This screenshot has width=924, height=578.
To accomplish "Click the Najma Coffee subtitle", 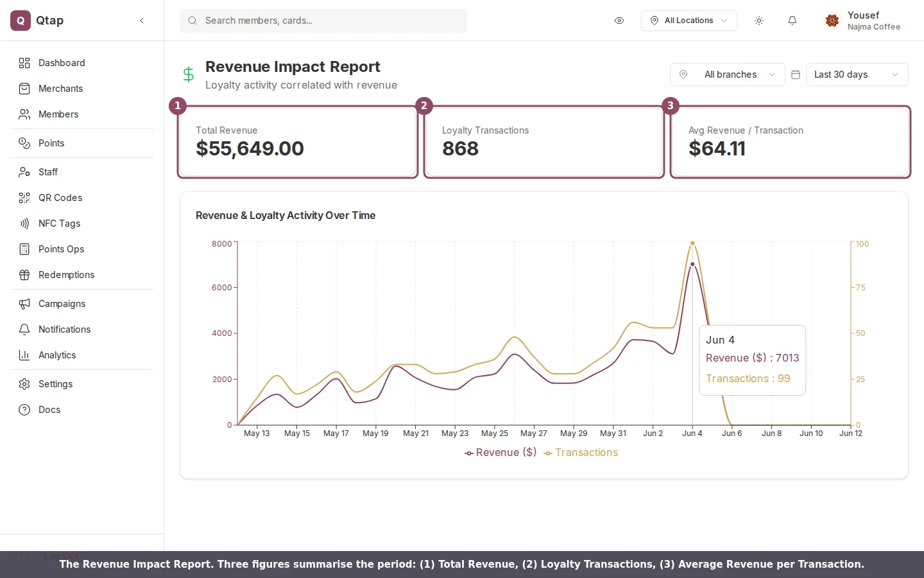I will click(x=873, y=27).
